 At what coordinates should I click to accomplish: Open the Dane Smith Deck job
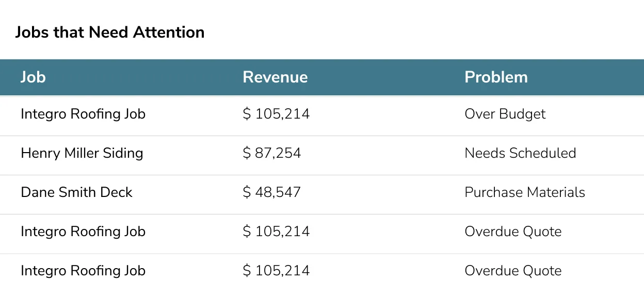point(76,192)
